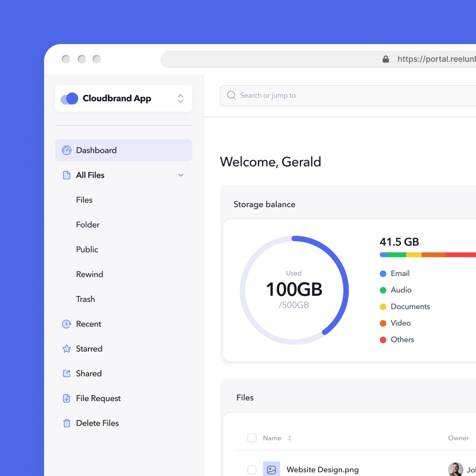Click the Shared export icon

[x=67, y=373]
